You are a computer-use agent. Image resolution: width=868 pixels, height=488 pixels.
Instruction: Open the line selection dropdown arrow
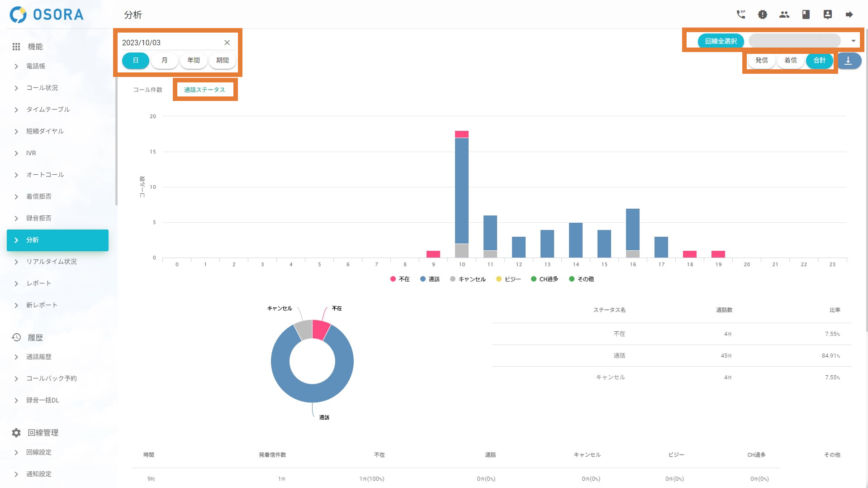point(853,41)
